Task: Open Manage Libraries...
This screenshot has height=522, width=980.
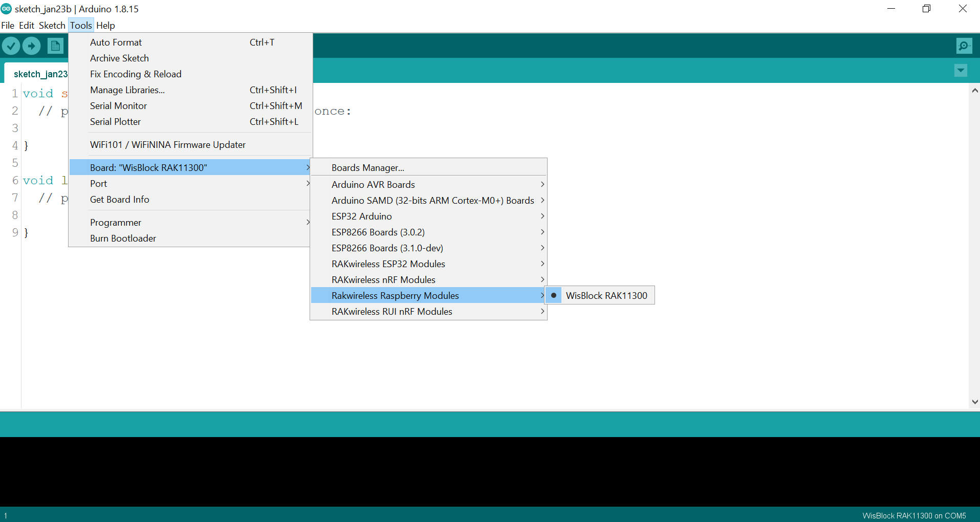Action: coord(190,90)
